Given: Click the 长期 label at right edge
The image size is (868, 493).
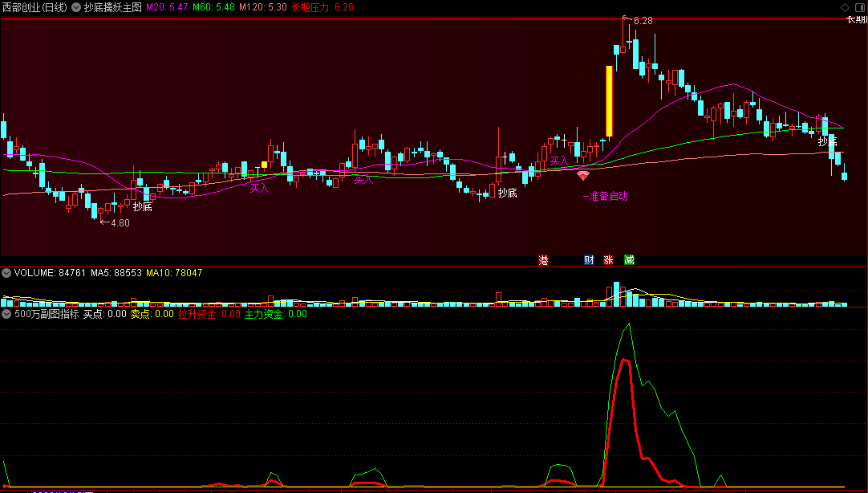Looking at the screenshot, I should [x=857, y=20].
